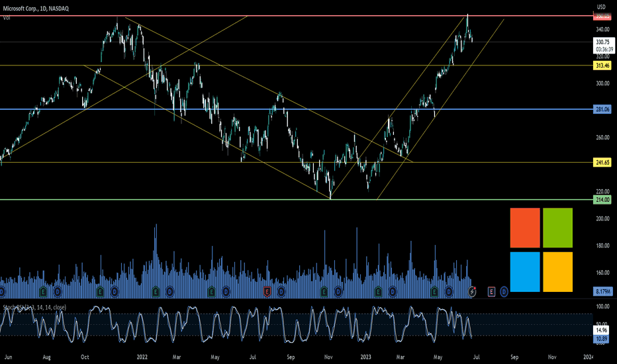Click the 300.00 price scale label
617x364 pixels.
(x=602, y=83)
